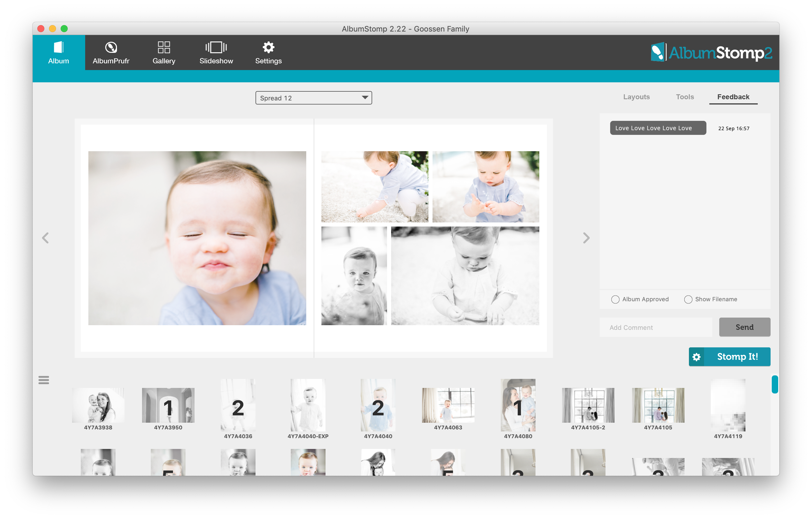Screen dimensions: 812x519
Task: Select thumbnail 4Y7A3938
Action: tap(98, 405)
